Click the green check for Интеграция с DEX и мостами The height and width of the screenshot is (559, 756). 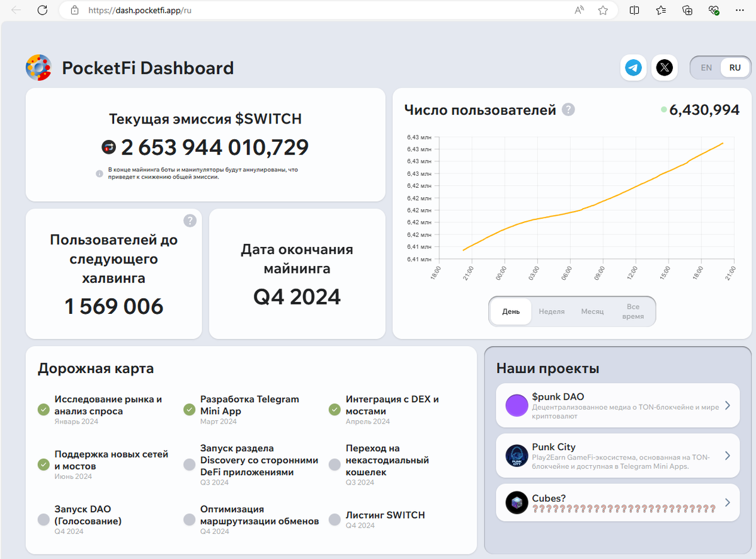click(335, 410)
